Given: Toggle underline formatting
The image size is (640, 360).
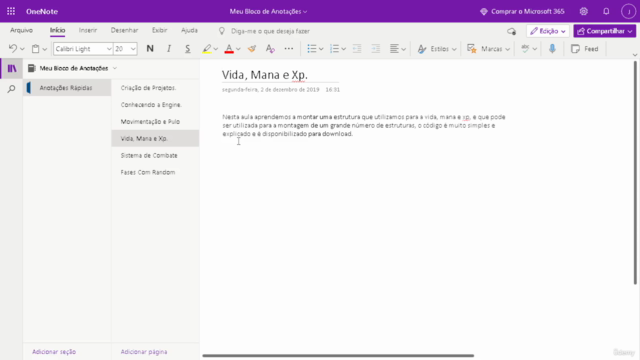Looking at the screenshot, I should coord(187,49).
